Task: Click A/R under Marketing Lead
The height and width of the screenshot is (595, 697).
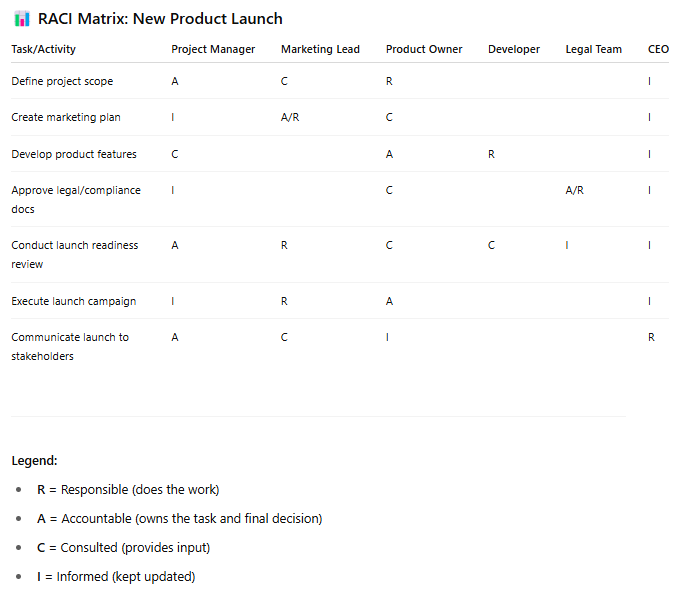Action: click(290, 117)
